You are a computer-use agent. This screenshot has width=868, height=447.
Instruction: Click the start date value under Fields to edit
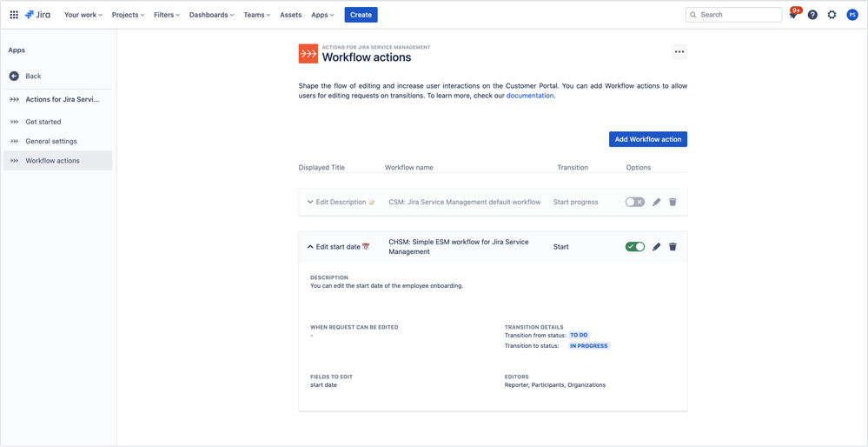323,385
